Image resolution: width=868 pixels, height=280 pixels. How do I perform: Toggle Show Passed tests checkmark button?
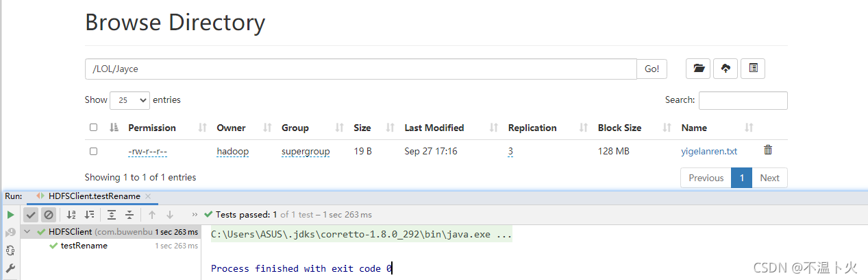pyautogui.click(x=31, y=215)
